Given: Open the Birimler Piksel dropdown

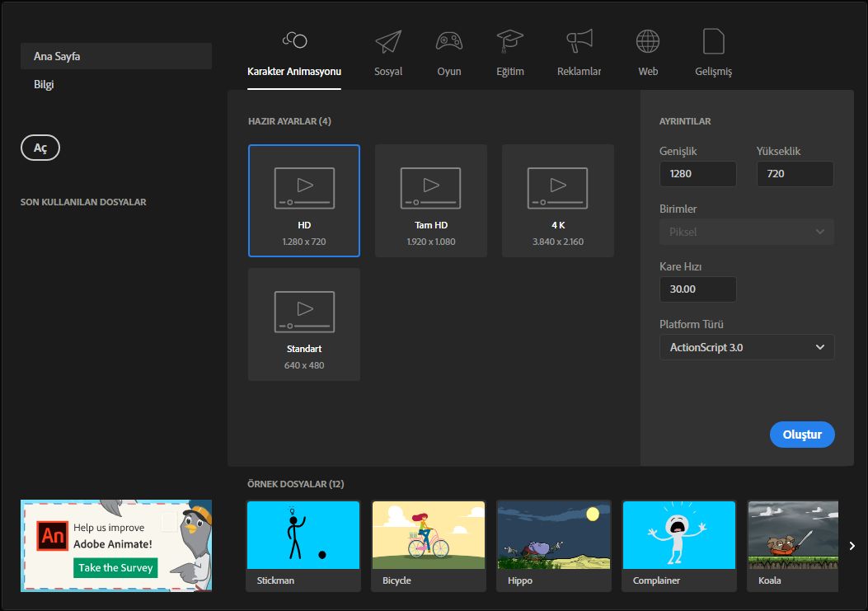Looking at the screenshot, I should (746, 232).
